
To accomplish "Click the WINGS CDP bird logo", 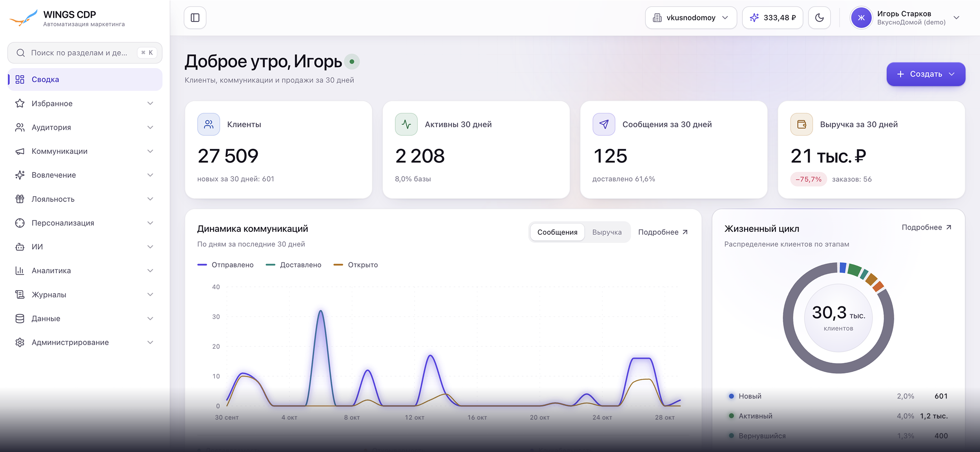I will (x=23, y=18).
